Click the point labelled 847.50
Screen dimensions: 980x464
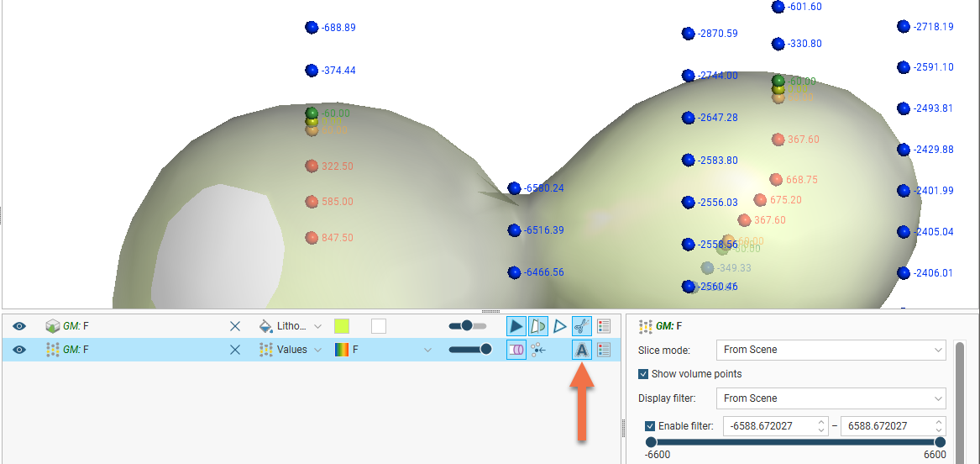312,238
